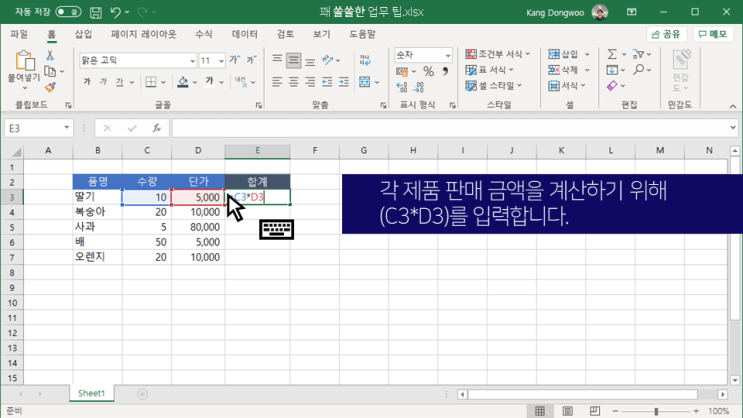
Task: Apply italic formatting
Action: tap(103, 82)
